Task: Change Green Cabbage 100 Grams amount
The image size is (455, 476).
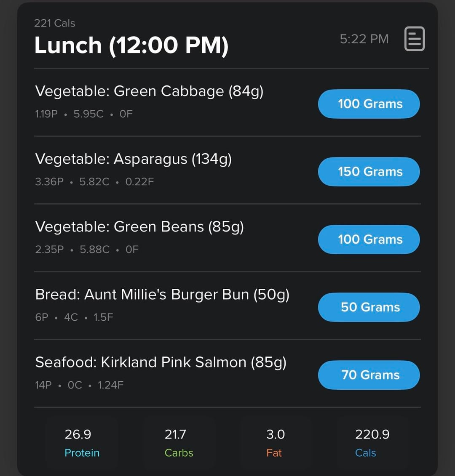Action: click(x=369, y=104)
